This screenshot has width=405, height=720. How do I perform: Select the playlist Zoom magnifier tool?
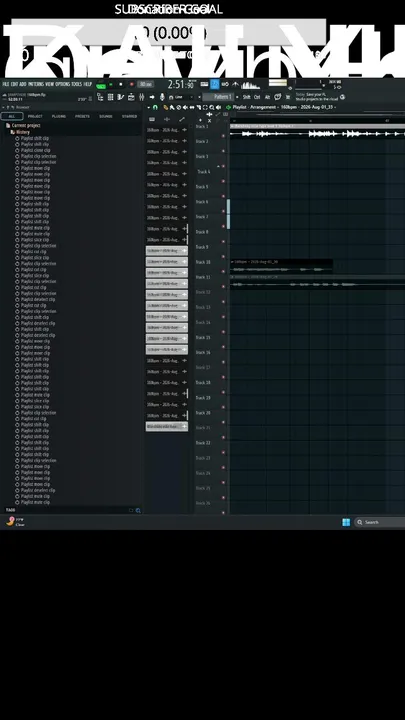pyautogui.click(x=212, y=107)
